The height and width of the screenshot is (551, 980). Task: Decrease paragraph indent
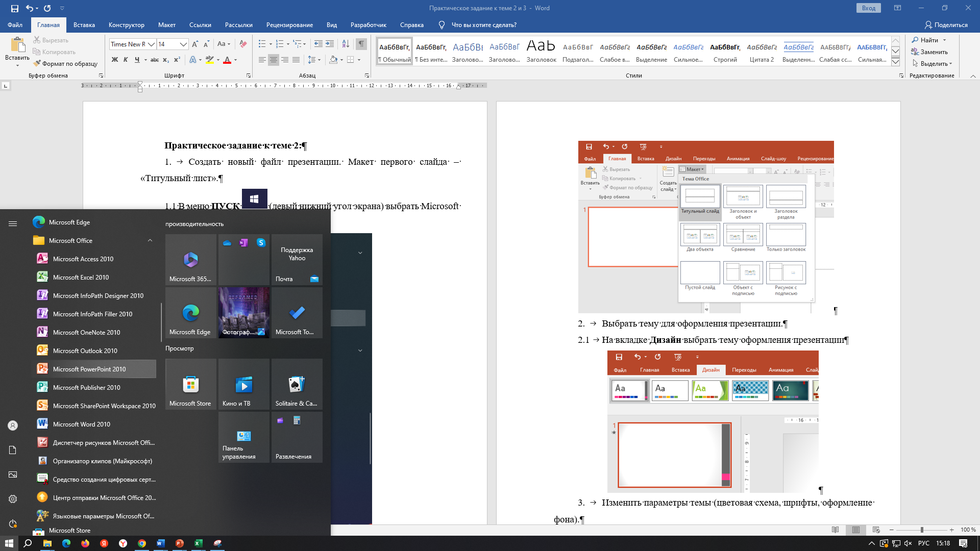[318, 44]
